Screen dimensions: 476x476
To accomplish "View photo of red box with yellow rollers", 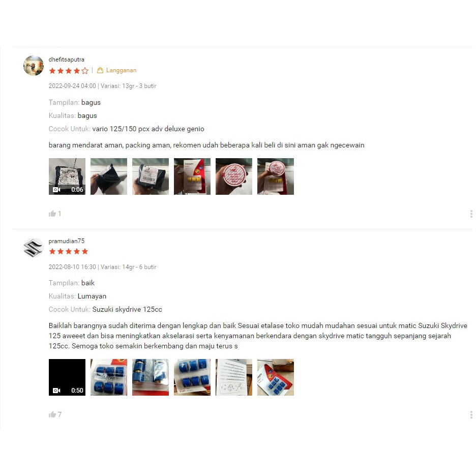I will [x=192, y=176].
